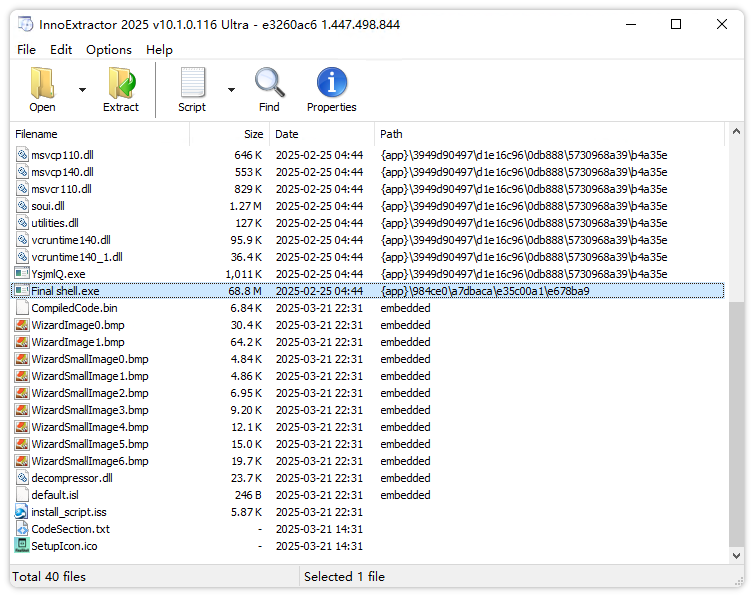Select the SetupIcon.ico file icon

coord(22,546)
